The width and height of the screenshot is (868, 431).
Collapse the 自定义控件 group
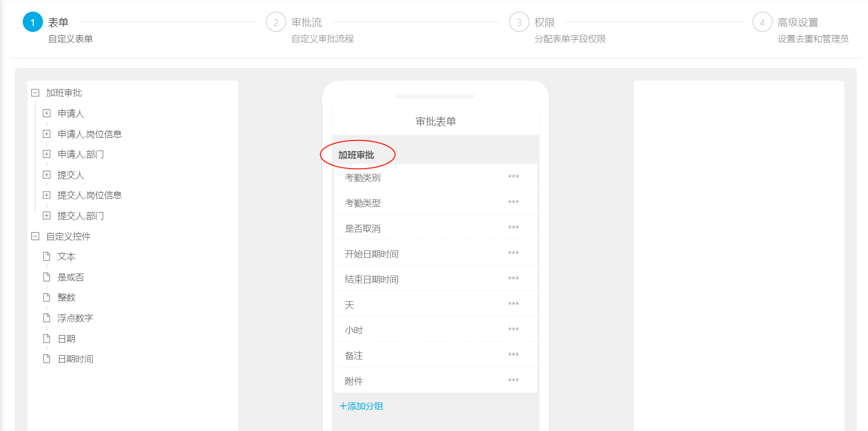tap(36, 236)
